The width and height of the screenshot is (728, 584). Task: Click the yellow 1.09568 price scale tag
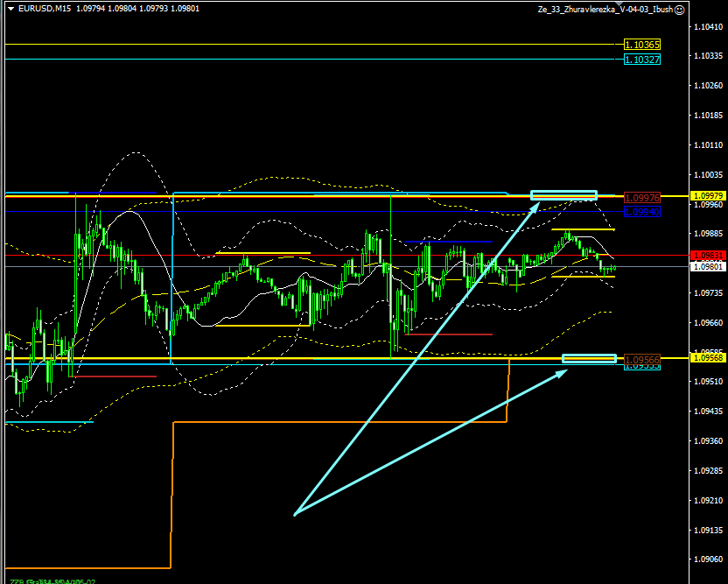click(x=708, y=358)
